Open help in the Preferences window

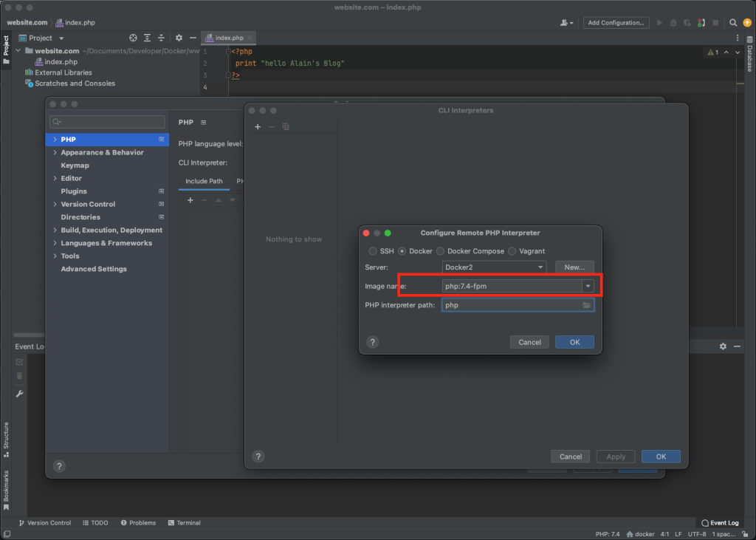(59, 466)
